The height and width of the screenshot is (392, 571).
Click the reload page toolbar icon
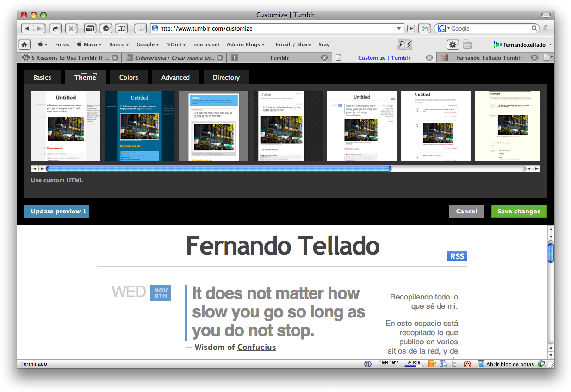56,28
